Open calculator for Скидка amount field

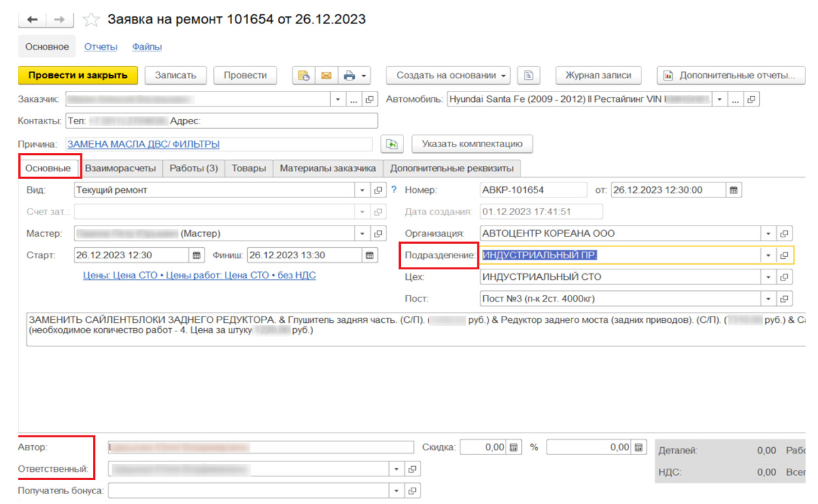click(514, 448)
